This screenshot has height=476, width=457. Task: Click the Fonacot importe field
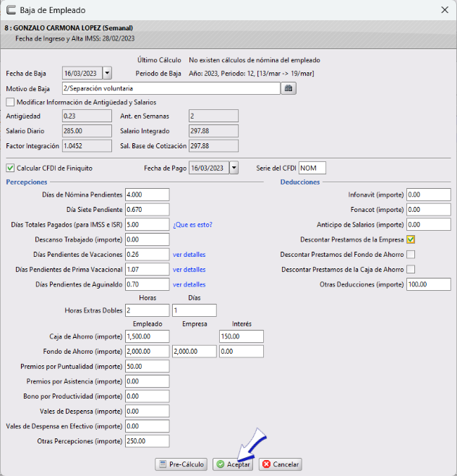pos(429,210)
